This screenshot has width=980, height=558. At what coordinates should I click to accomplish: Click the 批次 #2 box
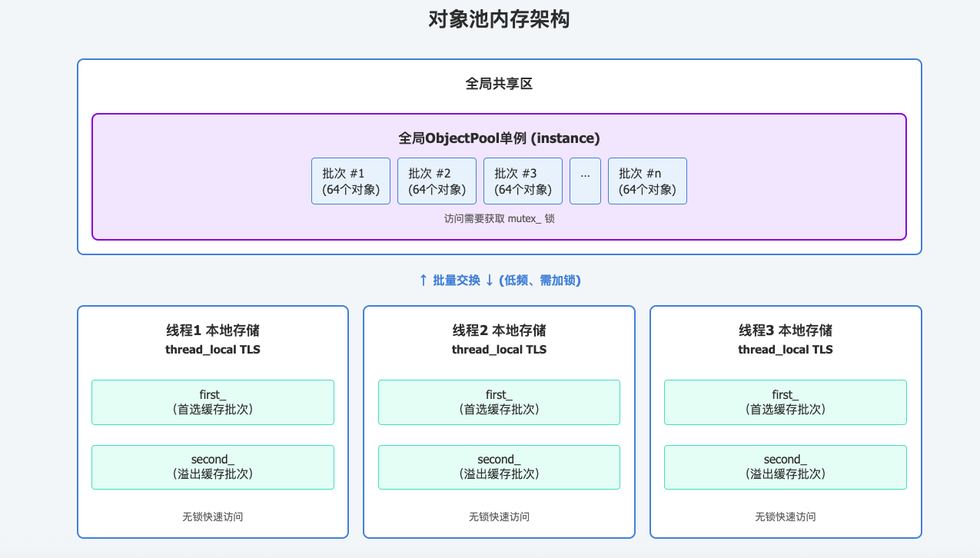(x=437, y=181)
